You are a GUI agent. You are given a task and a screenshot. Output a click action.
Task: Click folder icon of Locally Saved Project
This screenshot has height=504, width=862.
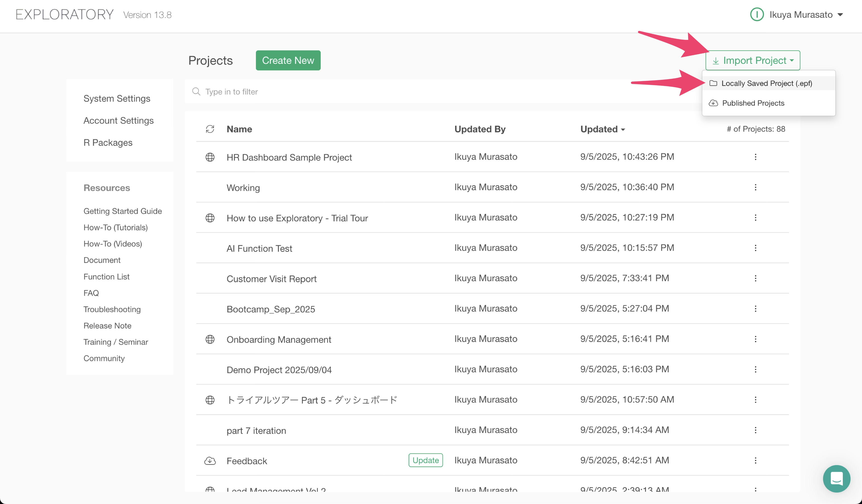(713, 83)
